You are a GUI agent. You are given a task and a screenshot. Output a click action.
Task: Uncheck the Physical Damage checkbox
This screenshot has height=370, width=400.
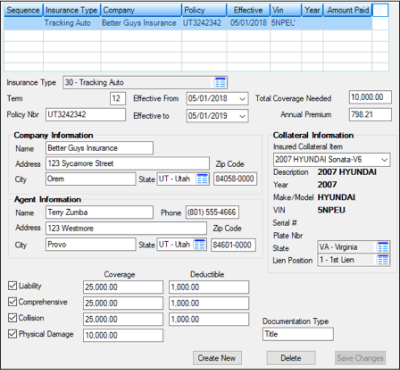[x=12, y=334]
